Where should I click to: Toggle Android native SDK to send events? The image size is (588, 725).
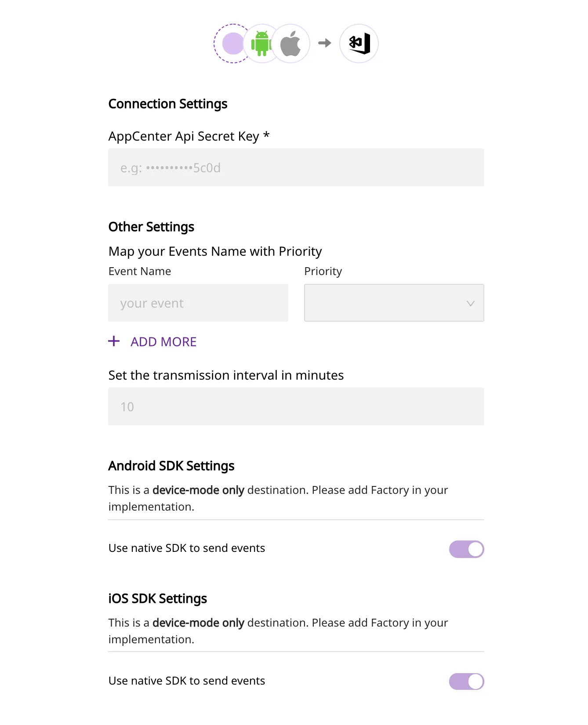(466, 549)
